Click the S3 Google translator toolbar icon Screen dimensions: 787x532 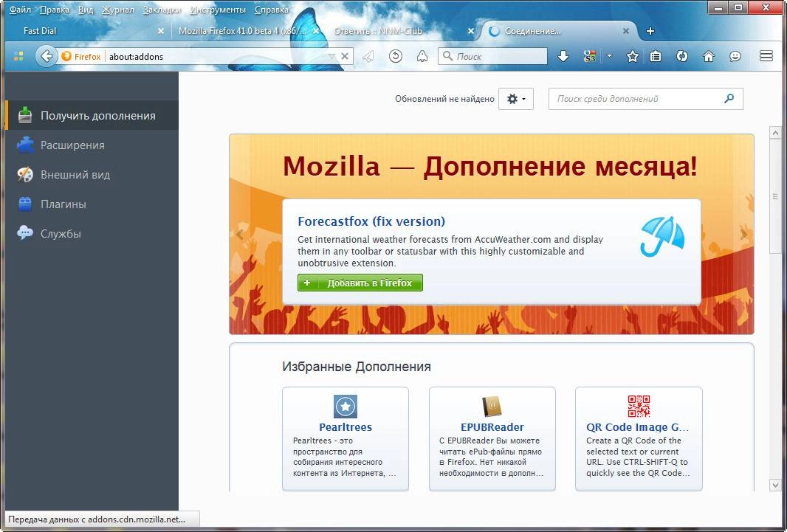[590, 57]
